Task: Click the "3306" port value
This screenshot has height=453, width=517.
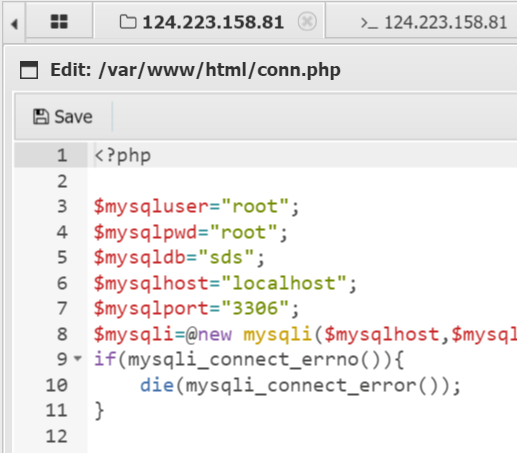Action: coord(255,308)
